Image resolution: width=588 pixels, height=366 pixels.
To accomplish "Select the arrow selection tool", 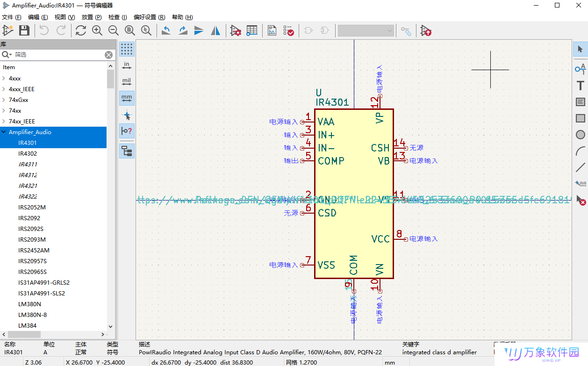I will pos(581,49).
